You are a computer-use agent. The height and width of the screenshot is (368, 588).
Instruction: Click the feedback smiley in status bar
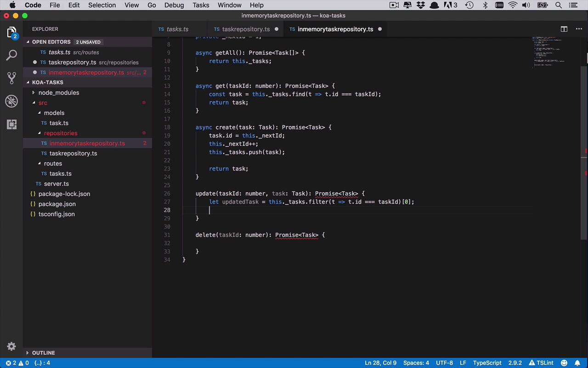pos(564,363)
